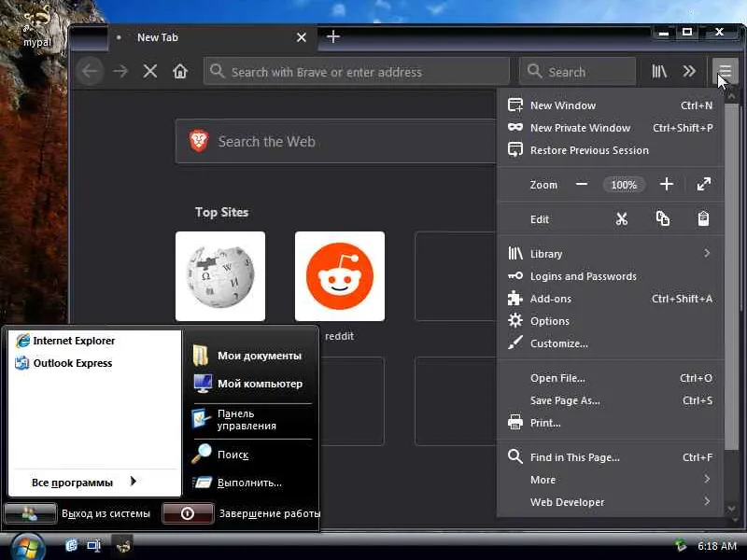Screen dimensions: 747x560
Task: Open Add-ons from the menu
Action: [611, 299]
